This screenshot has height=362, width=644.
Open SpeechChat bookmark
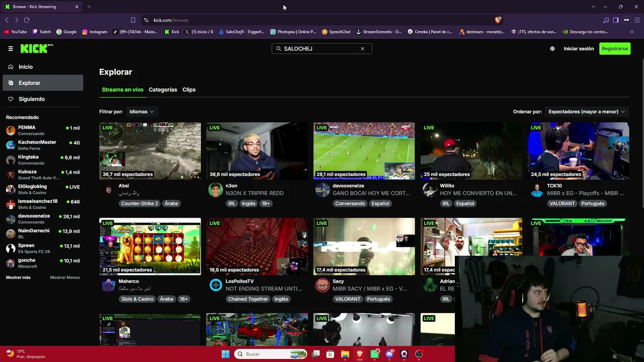point(336,32)
